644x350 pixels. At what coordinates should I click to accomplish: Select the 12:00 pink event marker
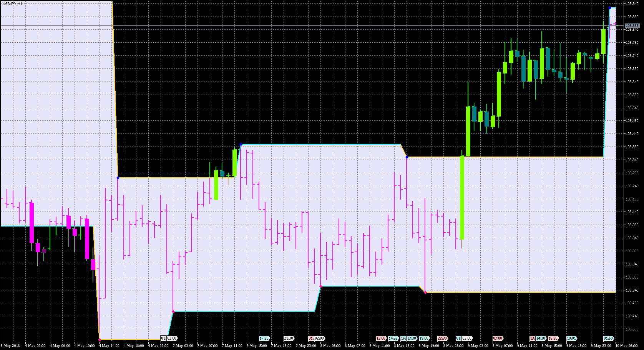tap(381, 338)
